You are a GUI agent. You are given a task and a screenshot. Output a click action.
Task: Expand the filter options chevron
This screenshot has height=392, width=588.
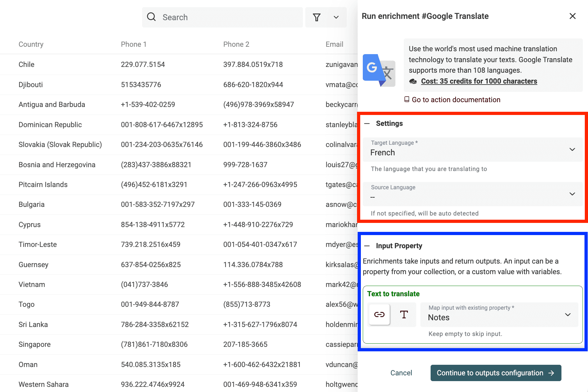point(336,17)
